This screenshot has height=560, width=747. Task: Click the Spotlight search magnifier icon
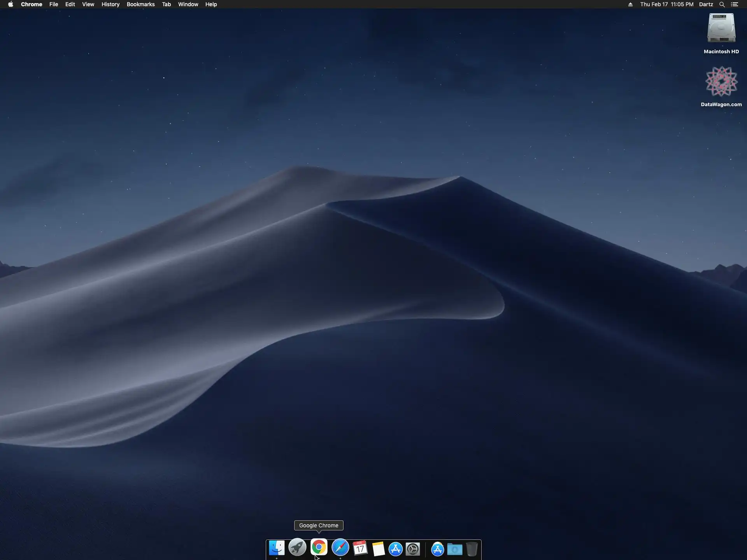click(722, 4)
